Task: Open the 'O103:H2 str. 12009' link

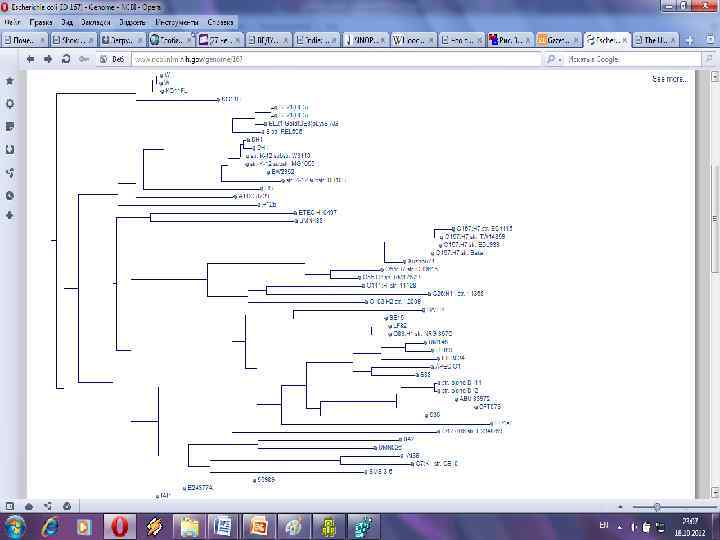Action: (395, 302)
